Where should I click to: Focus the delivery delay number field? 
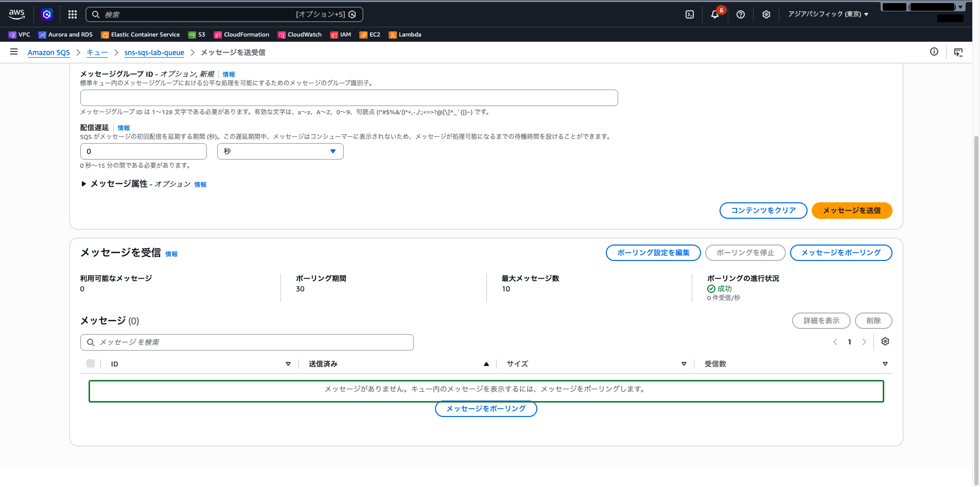(144, 151)
